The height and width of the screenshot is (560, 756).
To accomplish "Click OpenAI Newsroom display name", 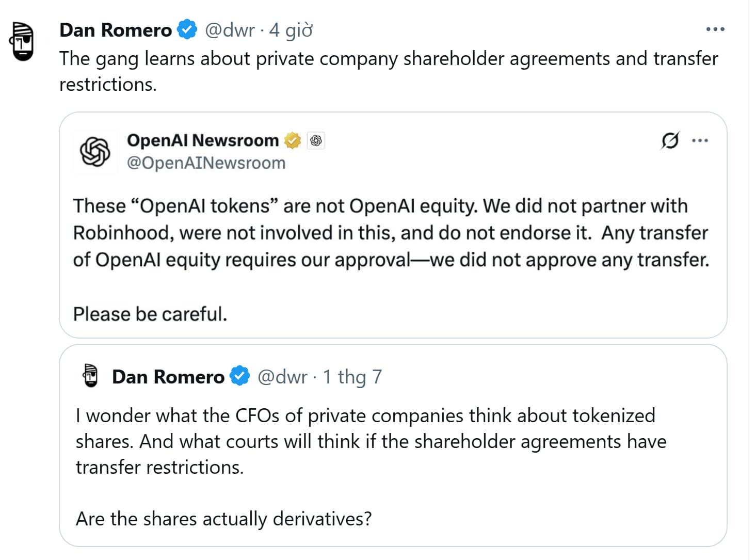I will pos(203,140).
